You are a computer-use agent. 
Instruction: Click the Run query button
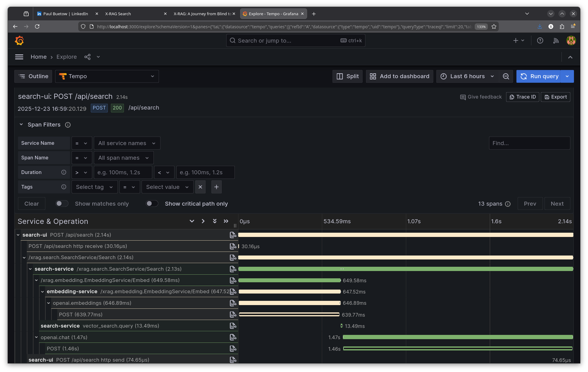tap(539, 76)
